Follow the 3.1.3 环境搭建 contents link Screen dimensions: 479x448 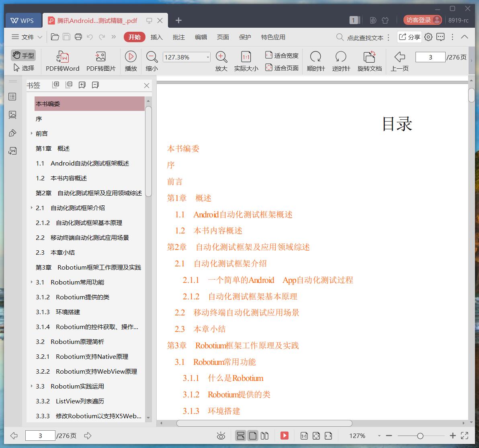[211, 411]
